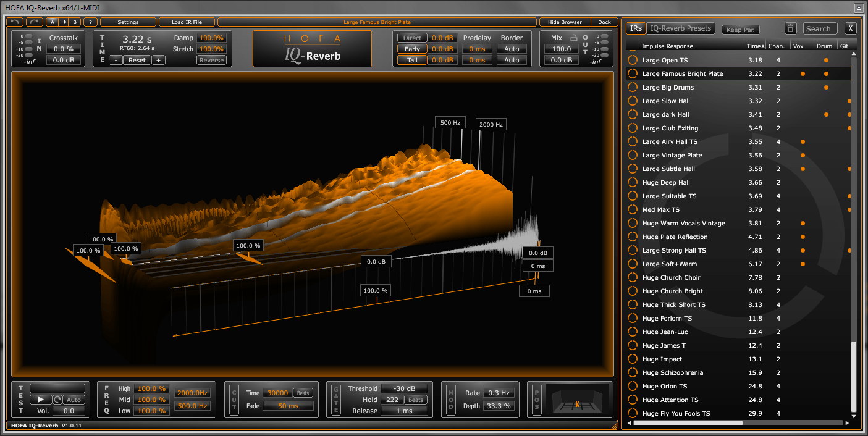Toggle the Direct signal button
Image resolution: width=868 pixels, height=436 pixels.
coord(412,38)
